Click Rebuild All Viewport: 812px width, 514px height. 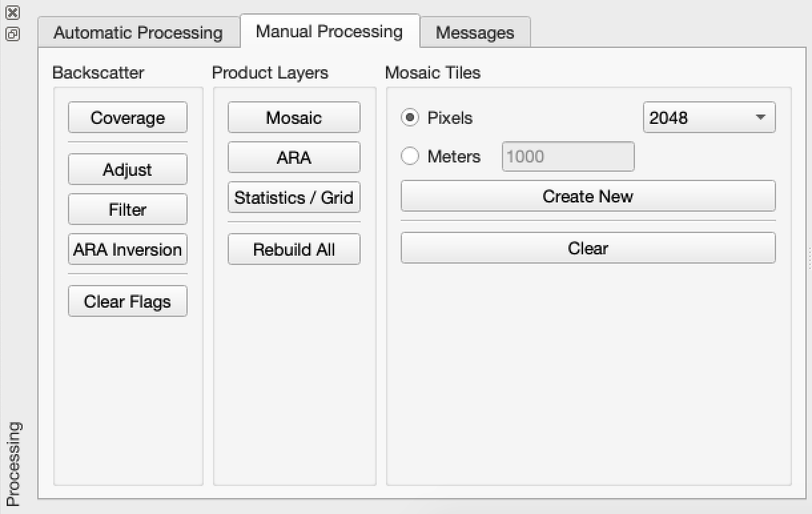click(x=294, y=250)
